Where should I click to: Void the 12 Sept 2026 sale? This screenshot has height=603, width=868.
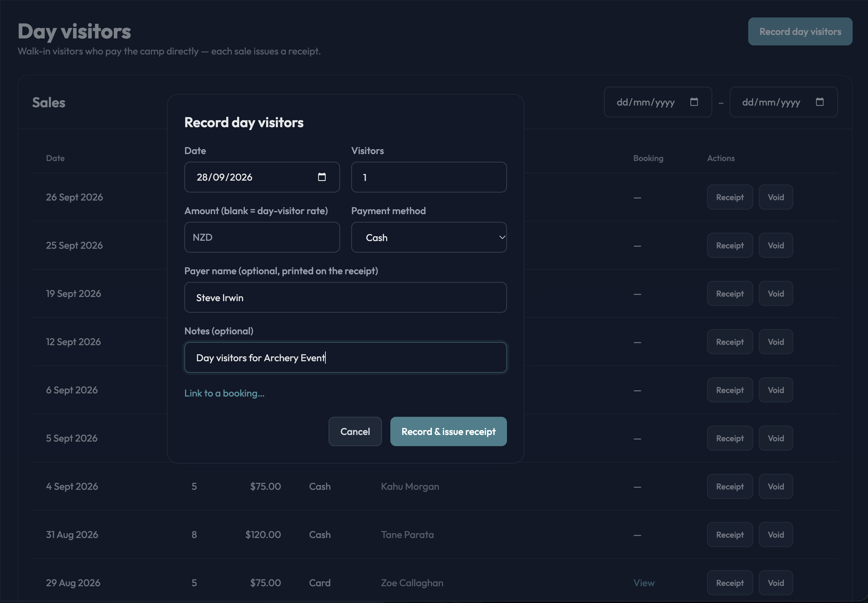[x=776, y=342]
